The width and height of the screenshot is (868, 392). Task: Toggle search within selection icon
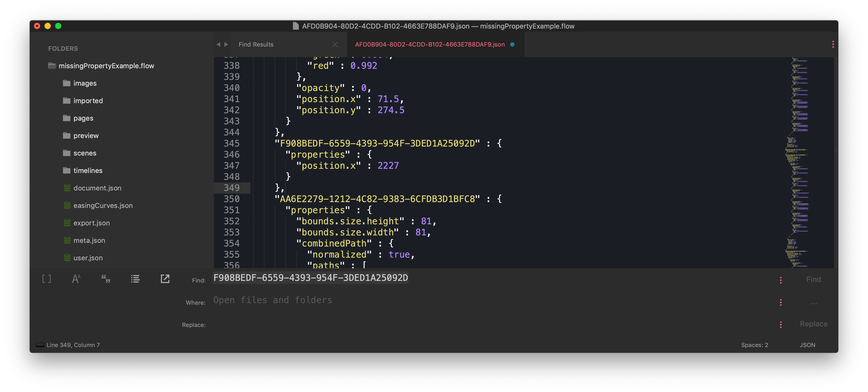tap(165, 279)
